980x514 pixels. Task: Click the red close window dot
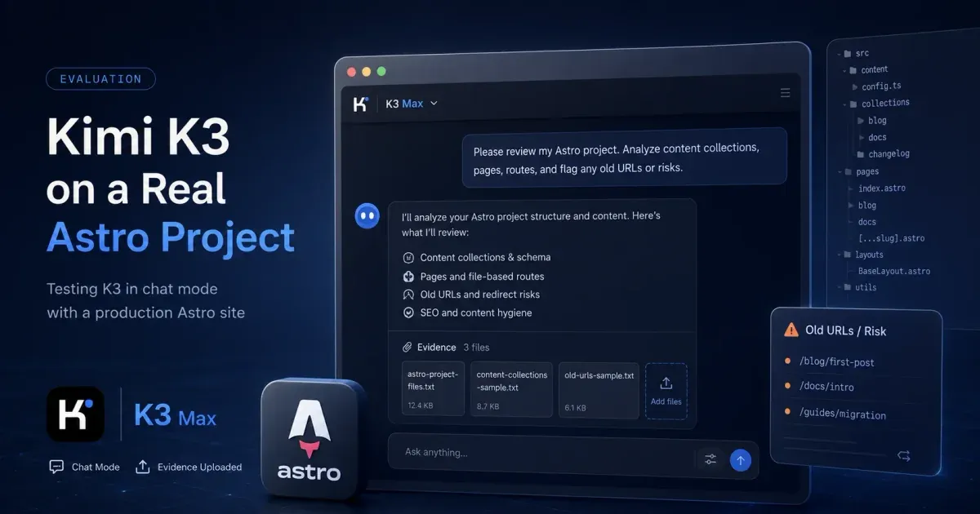(x=352, y=72)
